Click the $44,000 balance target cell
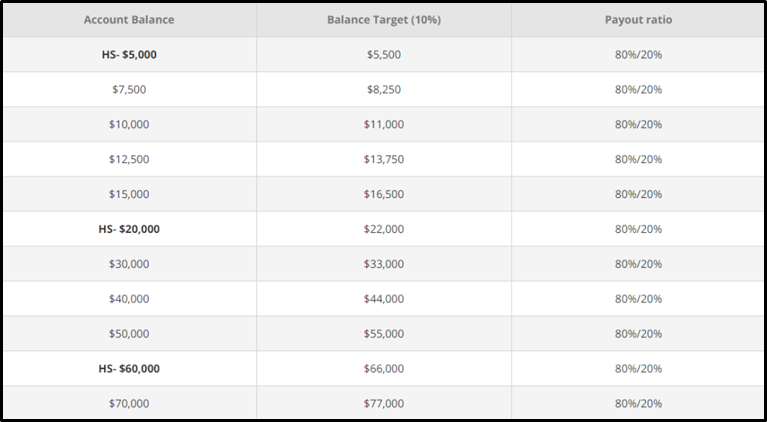 (x=384, y=299)
